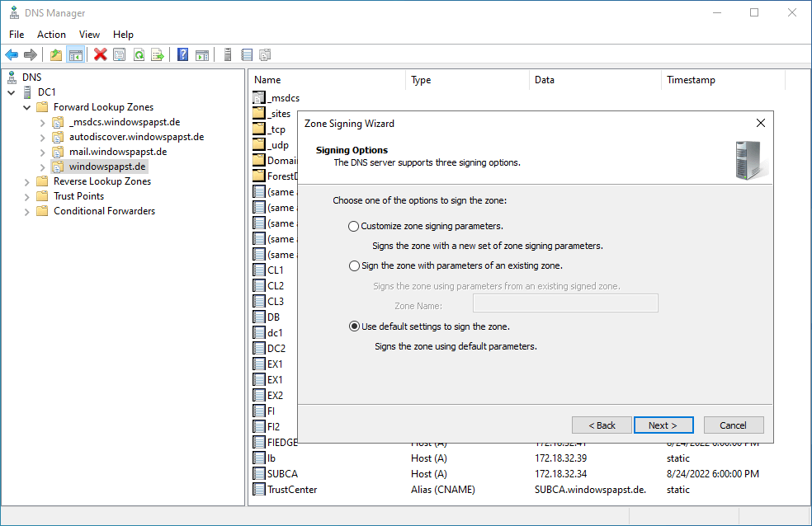The image size is (812, 526).
Task: Open the Properties toolbar icon
Action: coord(120,55)
